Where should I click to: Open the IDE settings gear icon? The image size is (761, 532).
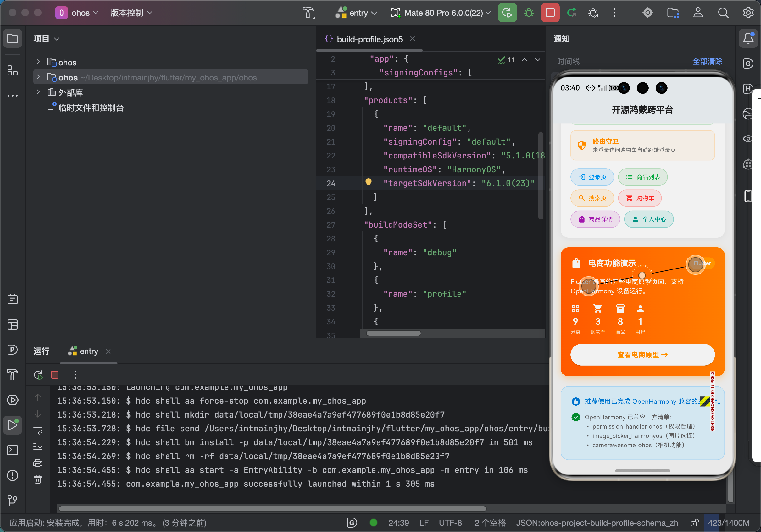(x=748, y=13)
